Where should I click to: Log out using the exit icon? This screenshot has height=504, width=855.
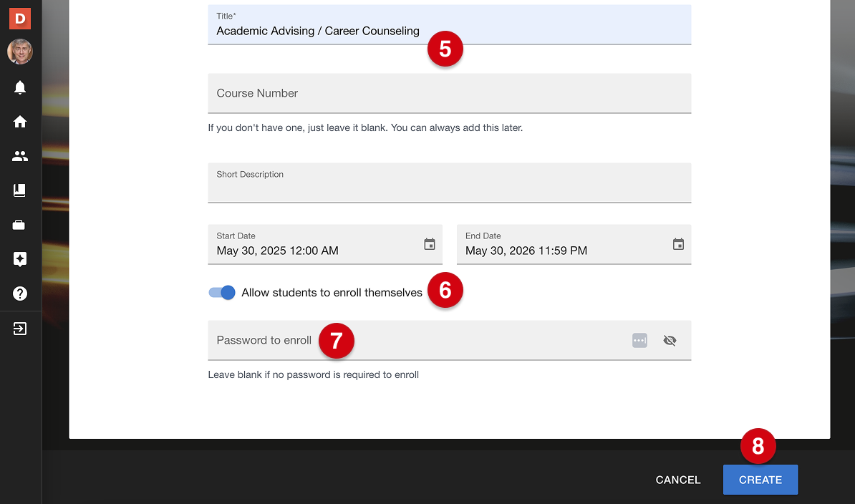(19, 328)
